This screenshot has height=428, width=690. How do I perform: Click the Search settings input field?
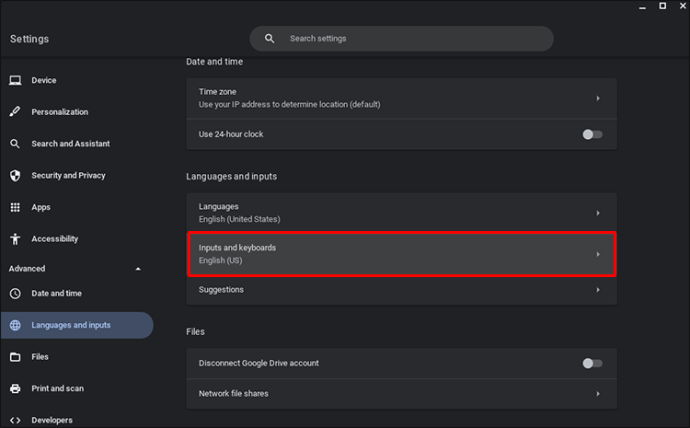point(401,39)
